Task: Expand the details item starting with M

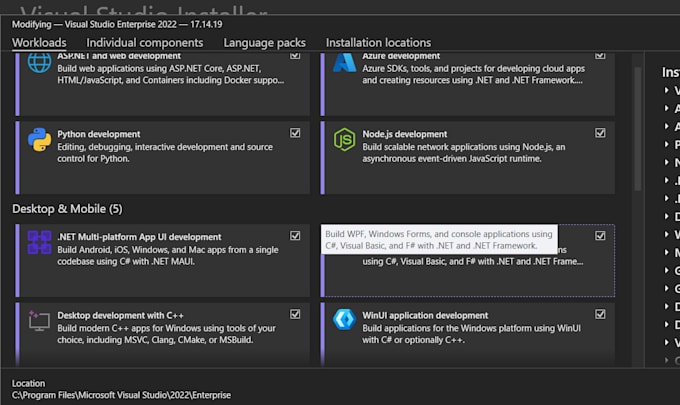Action: (x=667, y=252)
